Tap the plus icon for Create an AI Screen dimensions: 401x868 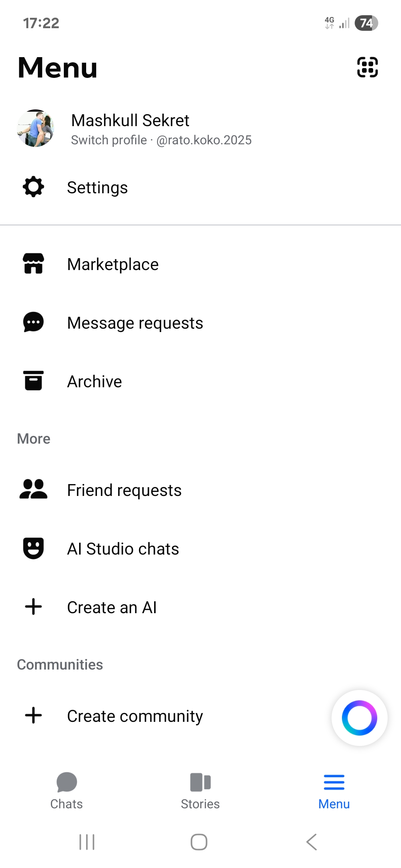(33, 606)
